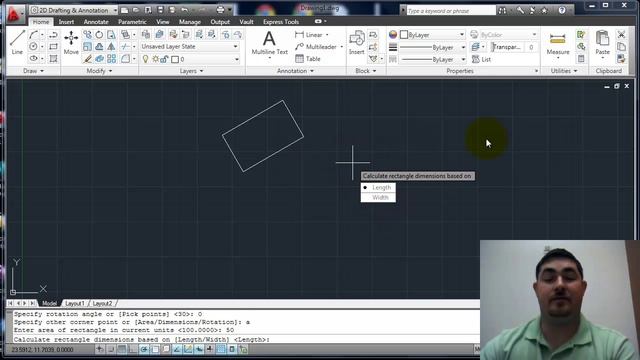Open the Parametric ribbon tab
Screen dimensions: 640x360
pyautogui.click(x=132, y=22)
